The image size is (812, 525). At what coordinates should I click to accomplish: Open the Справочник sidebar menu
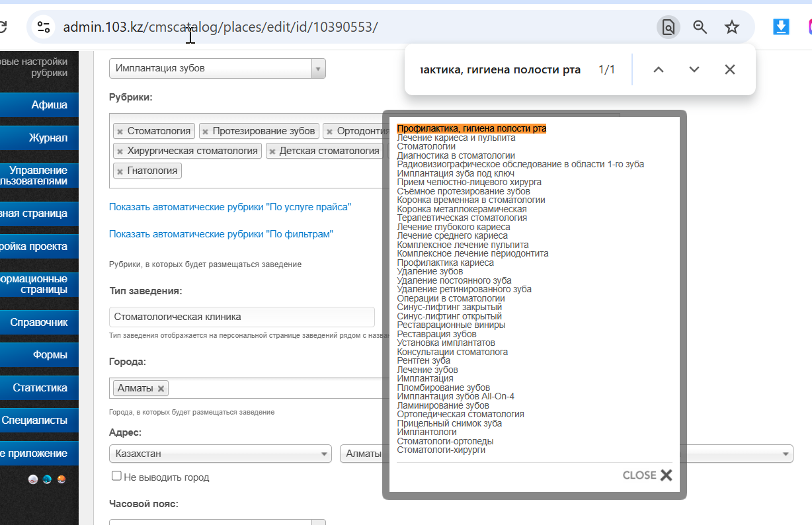click(39, 323)
